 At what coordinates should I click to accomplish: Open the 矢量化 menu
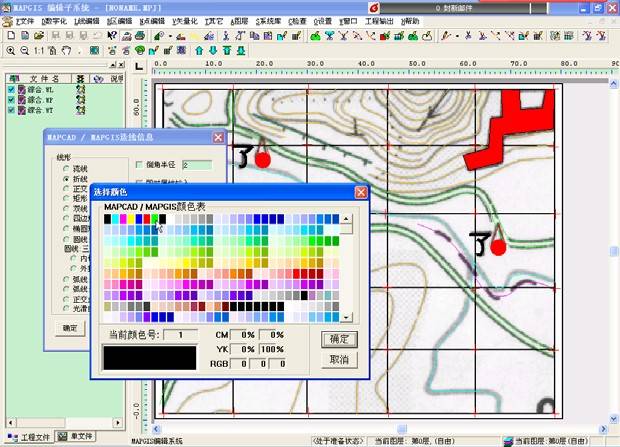185,21
